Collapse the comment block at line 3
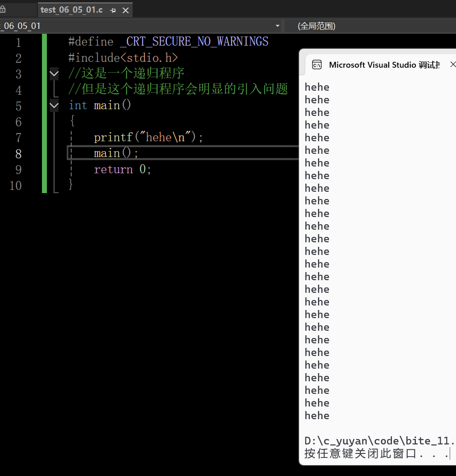 54,74
